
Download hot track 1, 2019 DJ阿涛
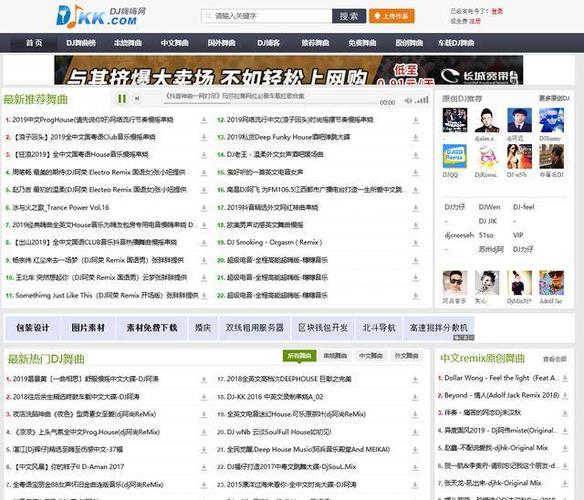point(204,379)
